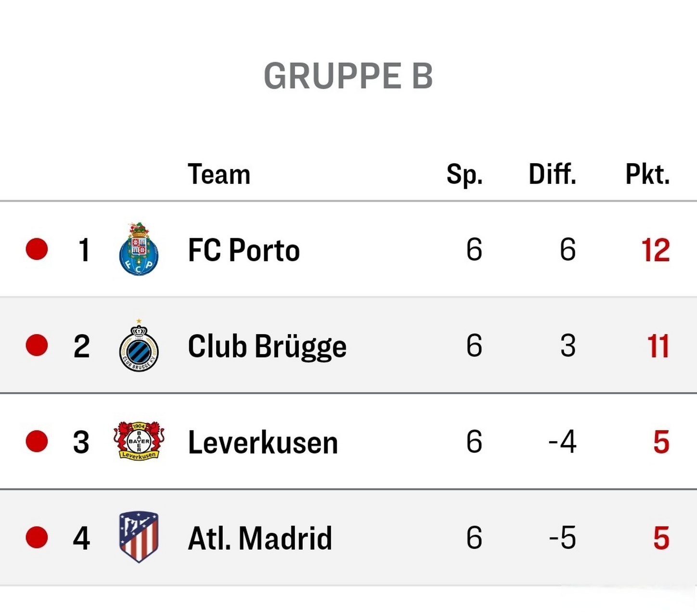The width and height of the screenshot is (697, 616).
Task: Select the Atl. Madrid team name
Action: 260,538
